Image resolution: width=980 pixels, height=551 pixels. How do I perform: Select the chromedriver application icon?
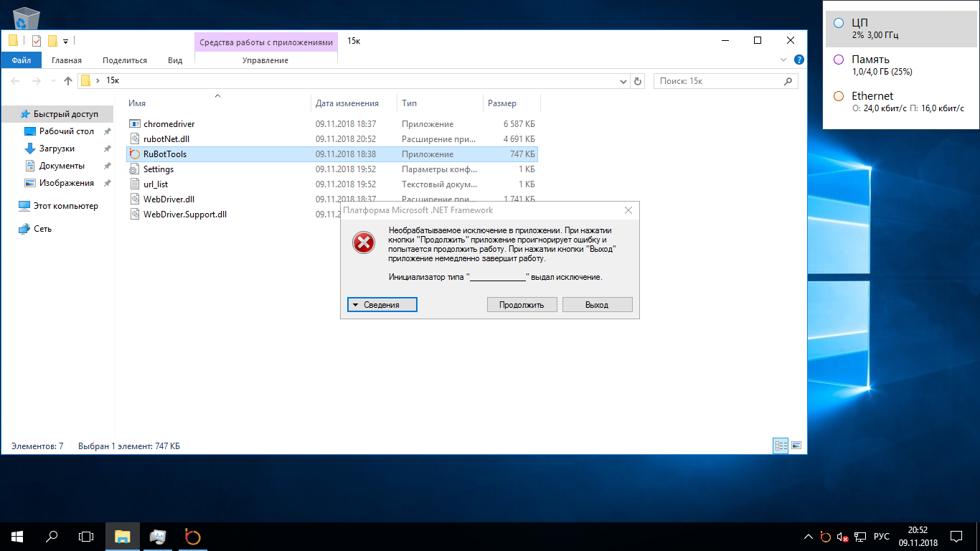134,124
